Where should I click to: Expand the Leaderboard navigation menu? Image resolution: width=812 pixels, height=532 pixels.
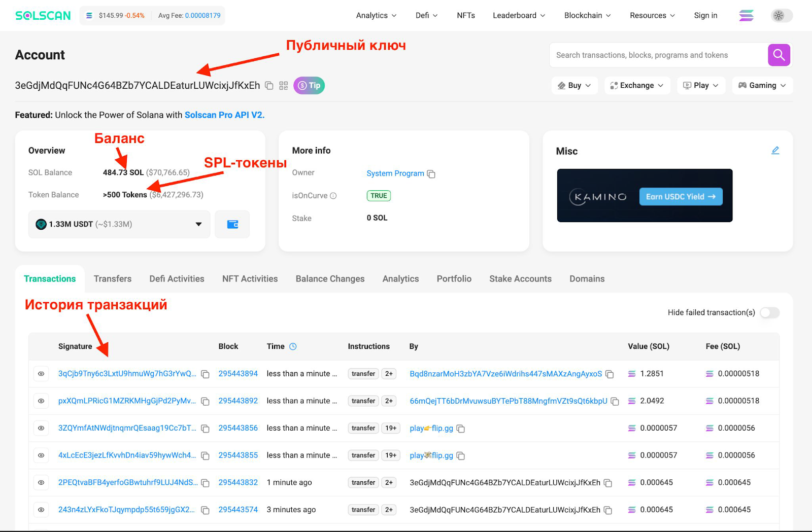519,16
